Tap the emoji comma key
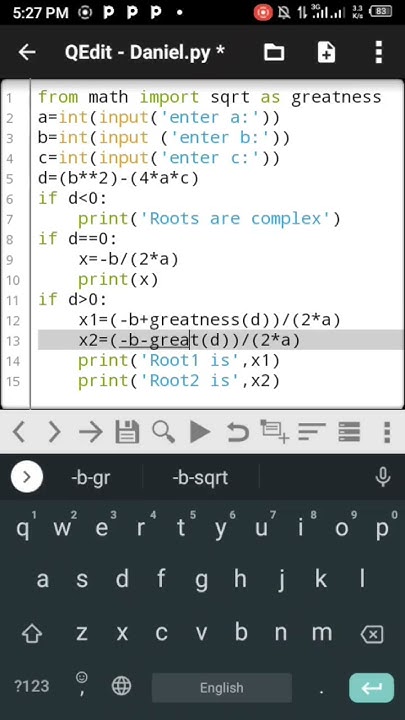 81,684
